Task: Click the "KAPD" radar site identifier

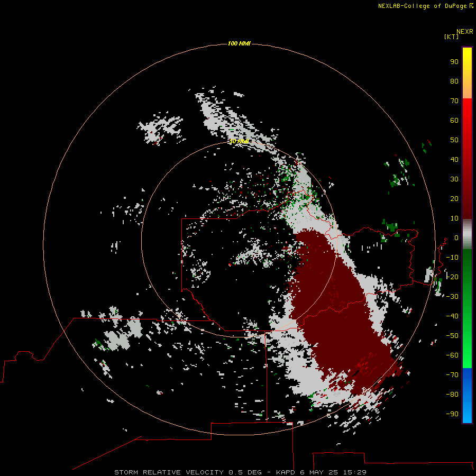Action: point(286,472)
